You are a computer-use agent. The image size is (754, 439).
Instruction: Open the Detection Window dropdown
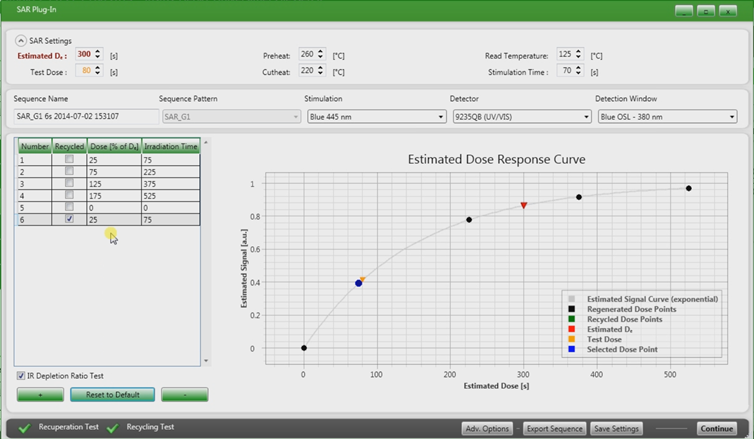tap(667, 117)
